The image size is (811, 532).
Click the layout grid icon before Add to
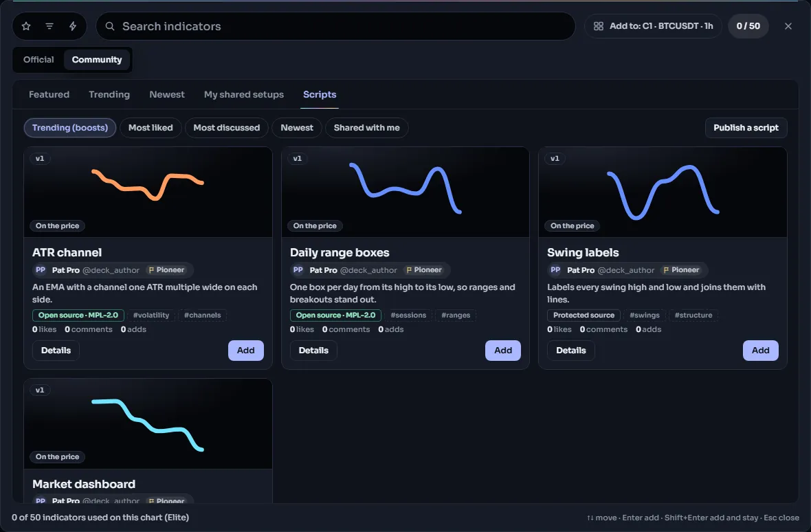click(x=599, y=26)
